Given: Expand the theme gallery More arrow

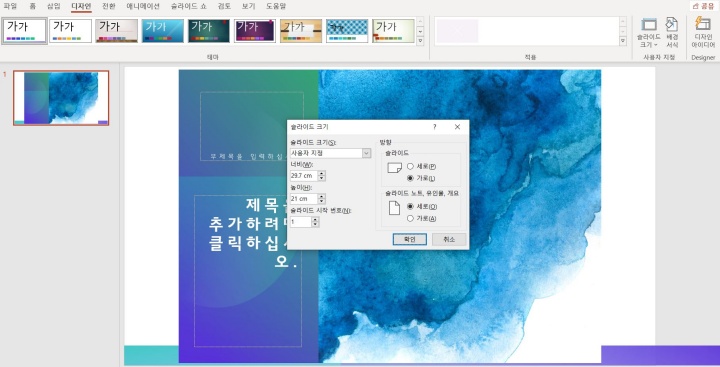Looking at the screenshot, I should pos(420,41).
